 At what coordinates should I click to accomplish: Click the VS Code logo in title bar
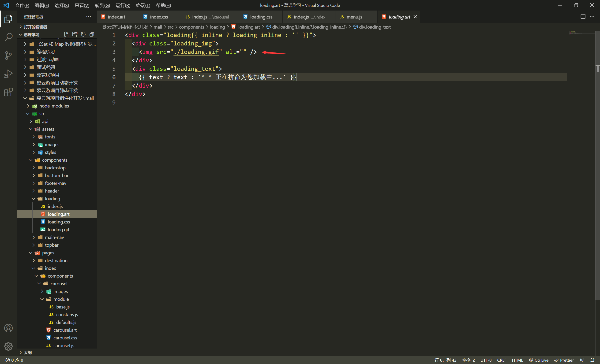[6, 5]
